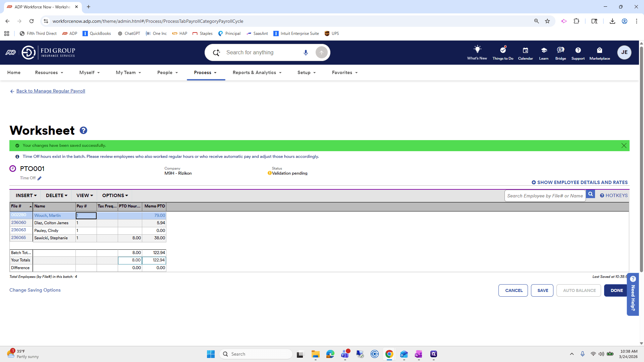This screenshot has width=644, height=362.
Task: Open the Process menu tab
Action: tap(205, 72)
